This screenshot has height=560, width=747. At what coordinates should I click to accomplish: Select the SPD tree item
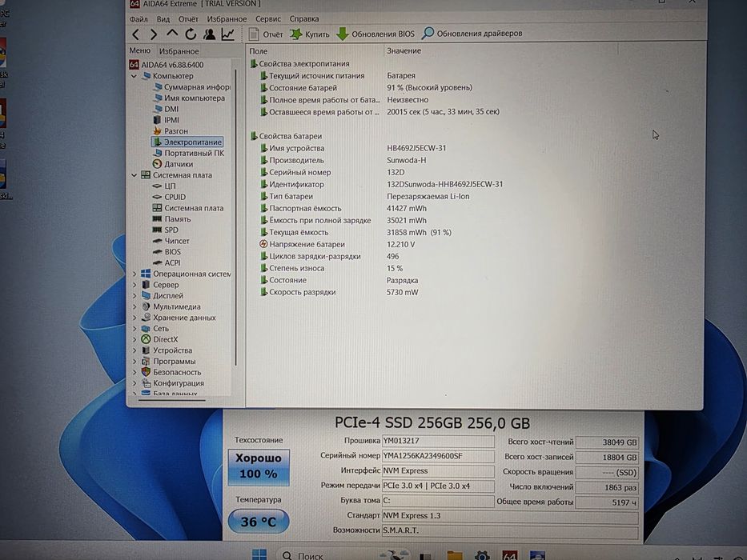point(166,230)
